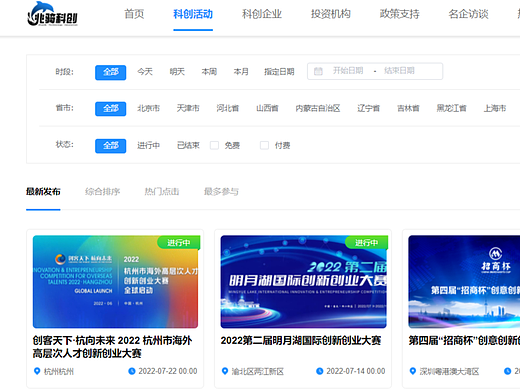Open title 第四届"招商杯"创意创新

[x=464, y=341]
